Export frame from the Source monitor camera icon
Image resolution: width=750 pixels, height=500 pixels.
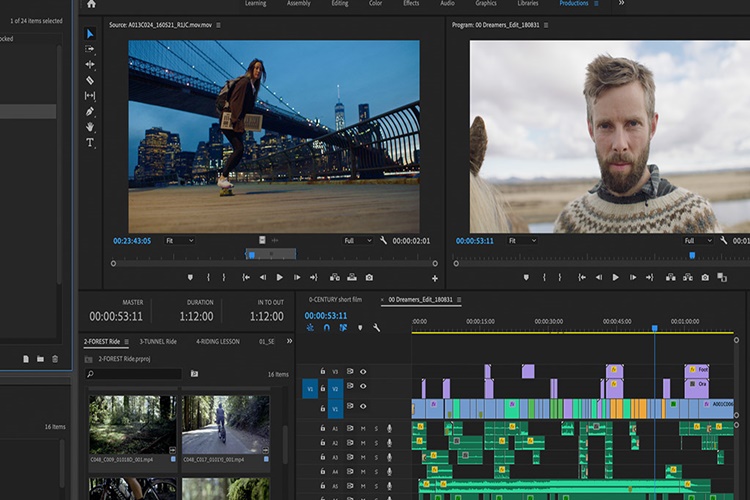click(369, 277)
